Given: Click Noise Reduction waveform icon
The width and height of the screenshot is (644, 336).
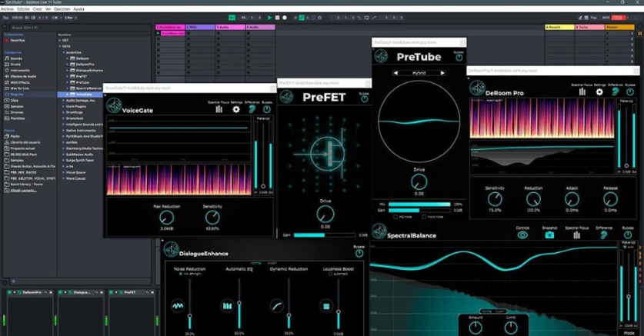Looking at the screenshot, I should coord(178,306).
